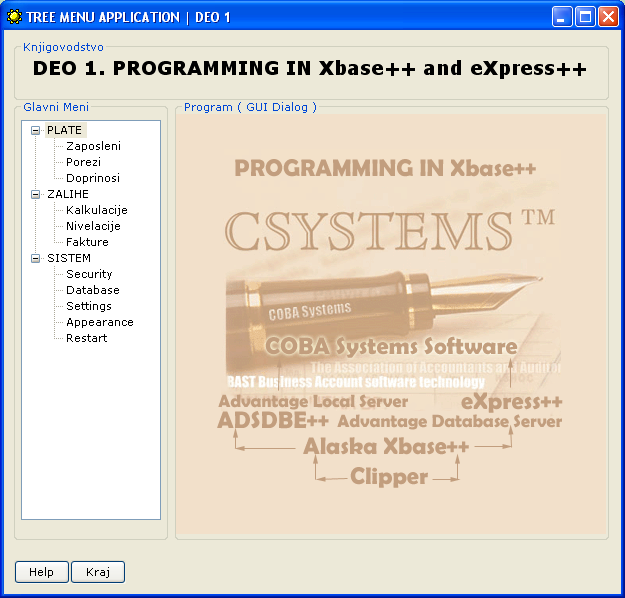The height and width of the screenshot is (598, 625).
Task: Open Zaposleni in the tree menu
Action: click(93, 146)
